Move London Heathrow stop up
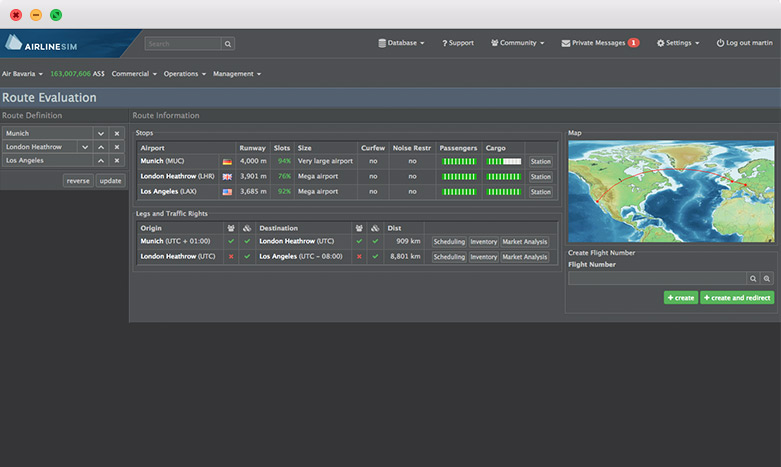Viewport: 781px width, 467px height. coord(101,147)
